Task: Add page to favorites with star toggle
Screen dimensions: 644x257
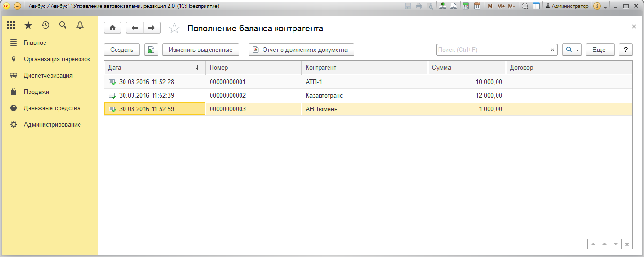Action: pos(174,29)
